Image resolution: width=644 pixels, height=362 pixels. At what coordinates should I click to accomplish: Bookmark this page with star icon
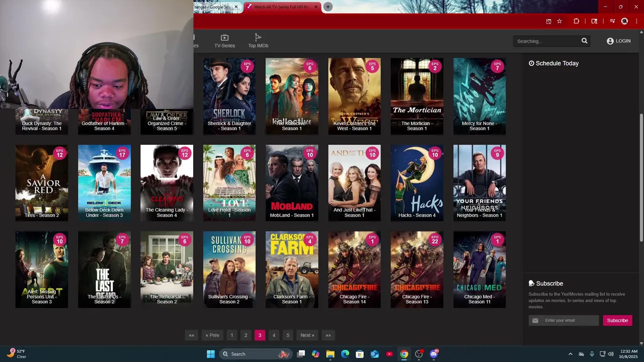click(559, 21)
